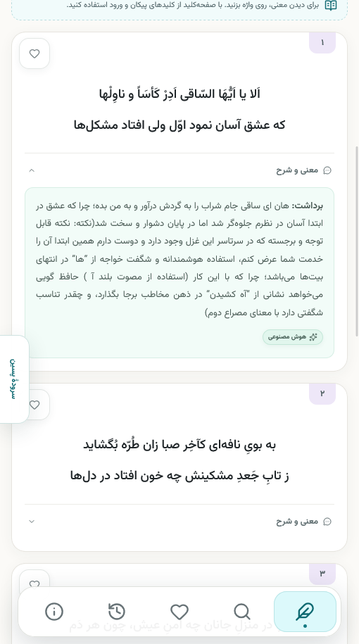Click the speech bubble icon next to verse 2 معنی و شرح
359x644 pixels.
pos(327,522)
